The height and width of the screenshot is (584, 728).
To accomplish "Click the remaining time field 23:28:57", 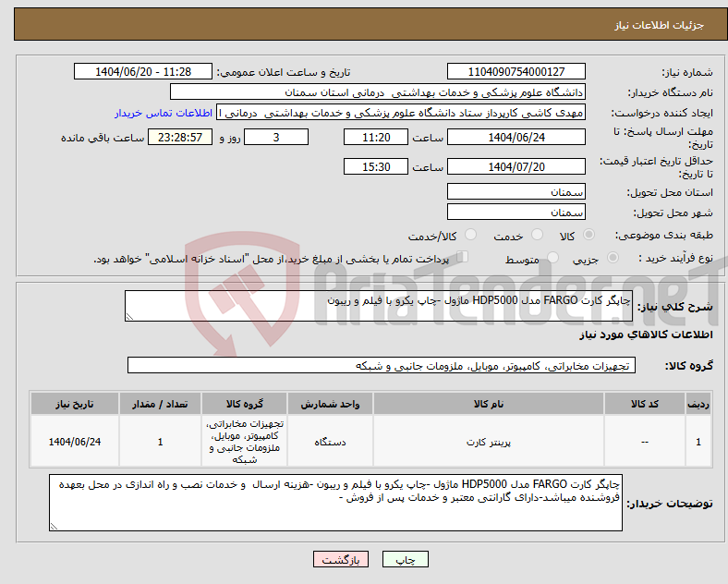I will click(x=180, y=137).
